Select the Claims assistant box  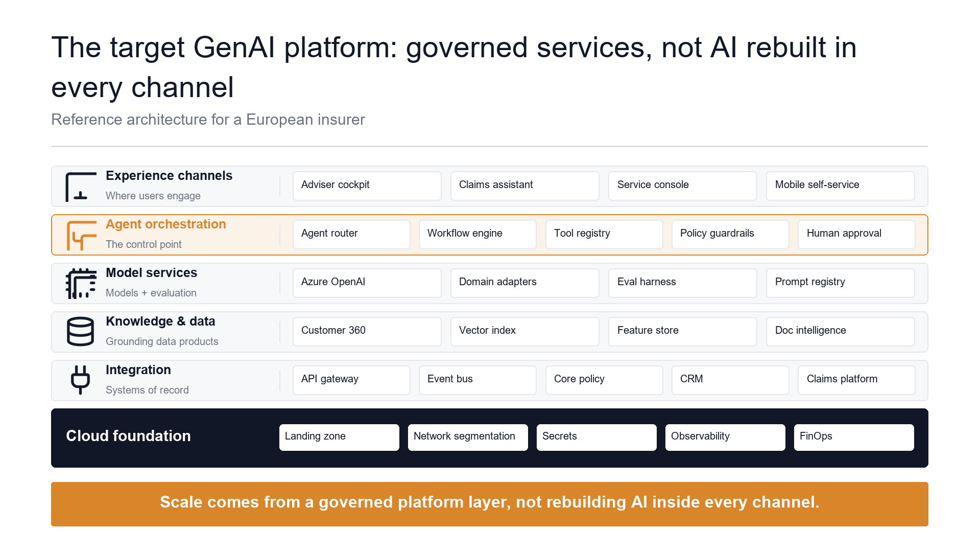tap(524, 186)
